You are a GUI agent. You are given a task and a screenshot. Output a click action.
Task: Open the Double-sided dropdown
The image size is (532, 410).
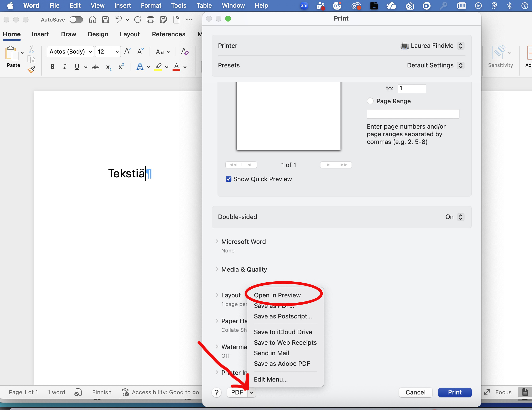click(454, 217)
